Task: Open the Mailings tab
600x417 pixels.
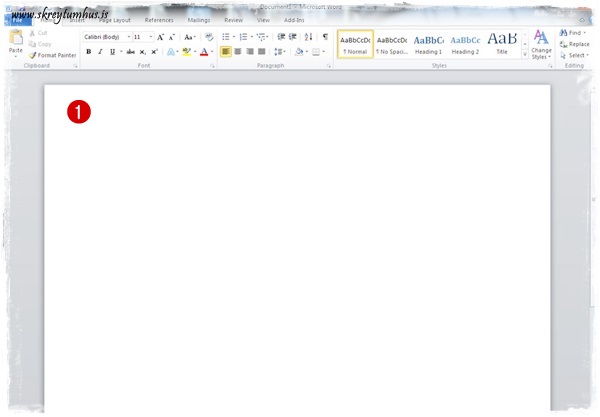Action: point(199,20)
